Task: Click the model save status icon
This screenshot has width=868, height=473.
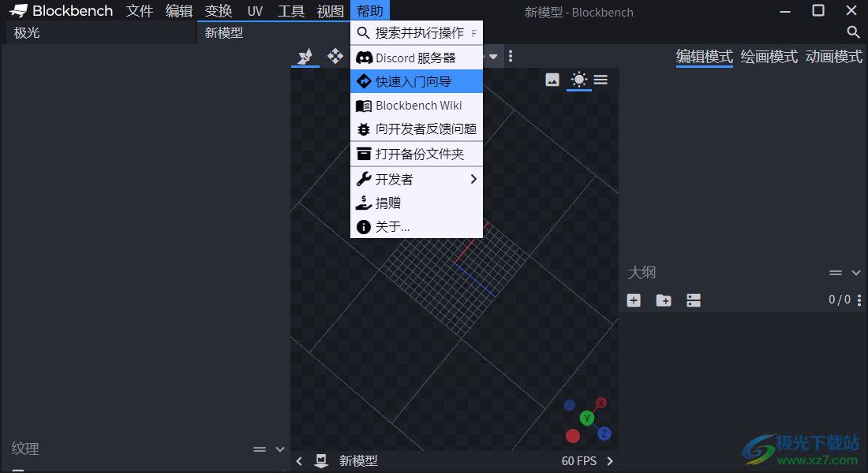Action: click(321, 461)
